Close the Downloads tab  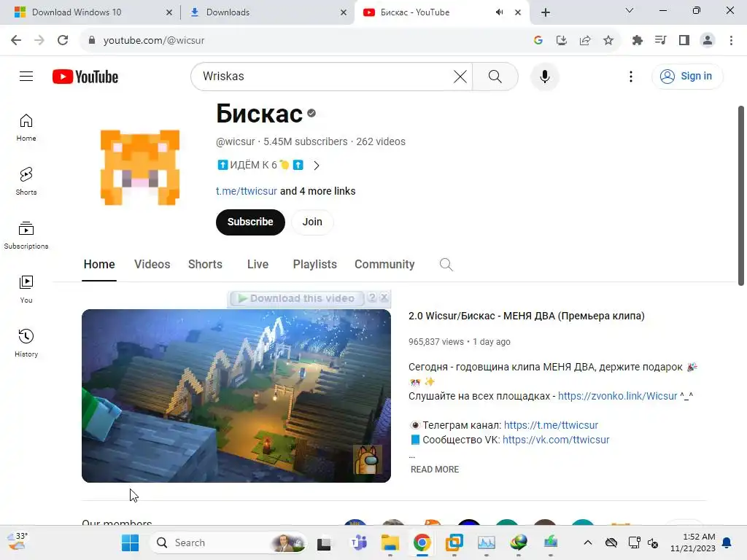tap(344, 12)
